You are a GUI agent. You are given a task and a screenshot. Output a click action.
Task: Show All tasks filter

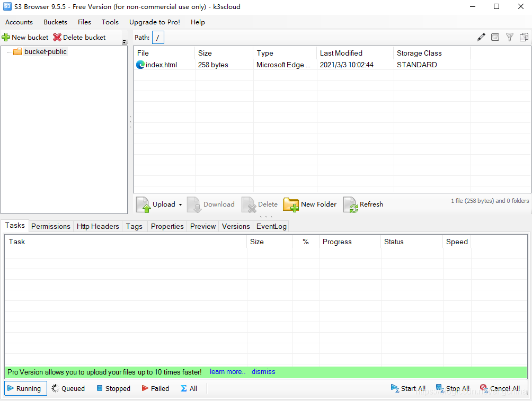[189, 388]
